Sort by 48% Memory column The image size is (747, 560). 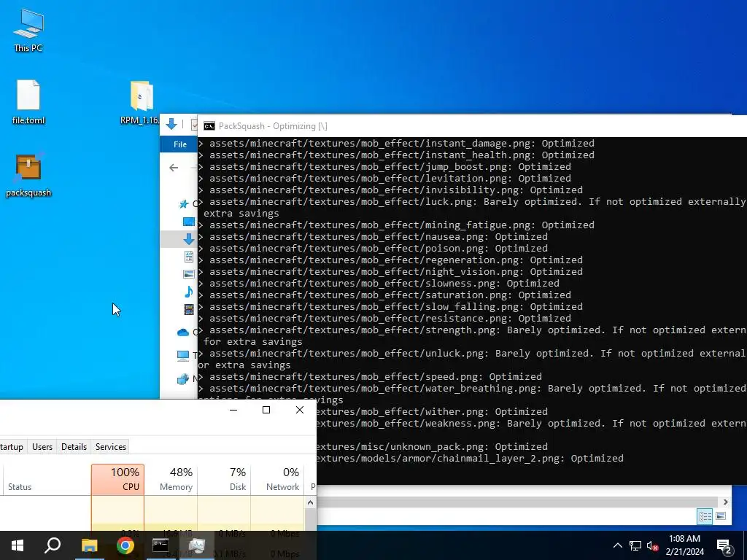[x=171, y=480]
